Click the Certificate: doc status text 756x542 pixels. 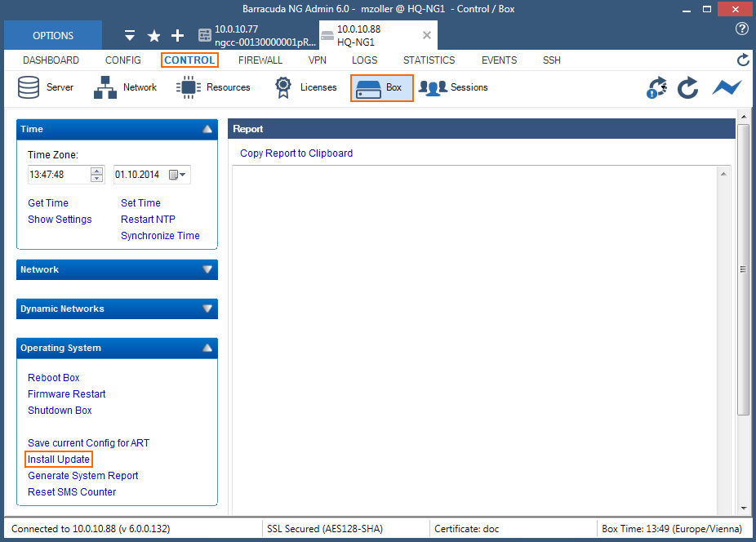[x=467, y=529]
